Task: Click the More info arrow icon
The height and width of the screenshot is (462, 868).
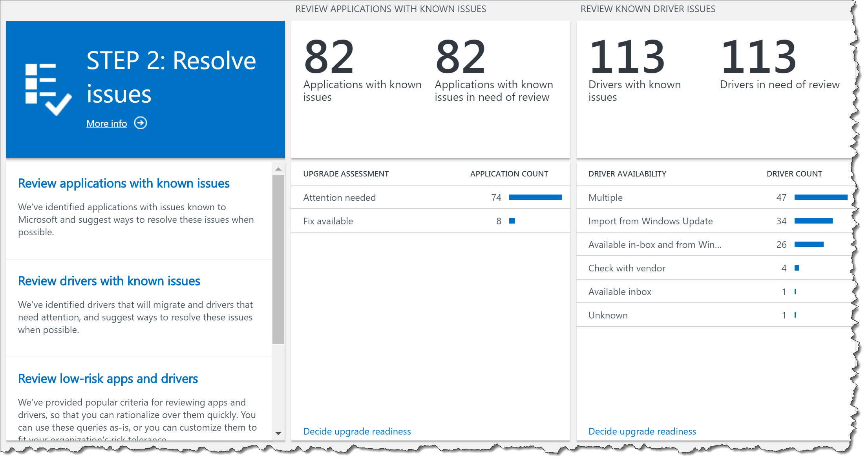Action: click(141, 123)
